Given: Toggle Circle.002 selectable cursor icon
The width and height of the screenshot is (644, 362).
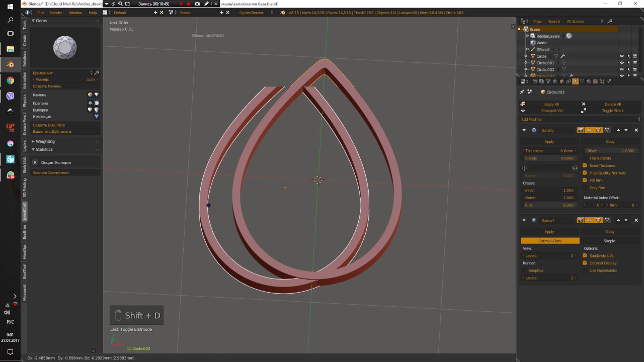Looking at the screenshot, I should (628, 69).
